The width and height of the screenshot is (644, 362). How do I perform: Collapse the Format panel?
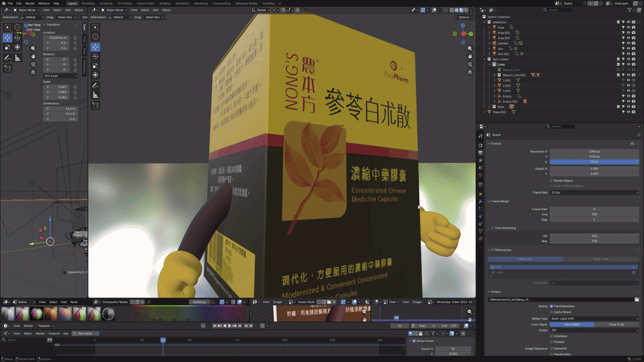[489, 143]
